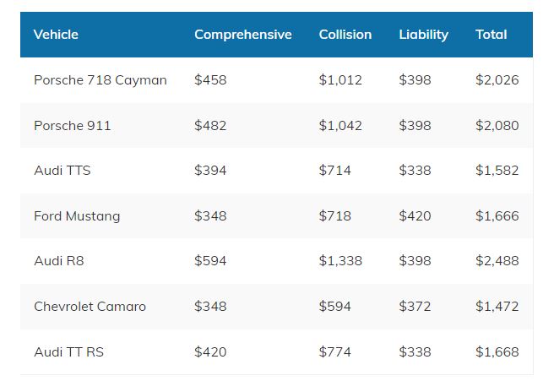The height and width of the screenshot is (392, 554).
Task: Click the Audi R8 vehicle name
Action: 59,261
